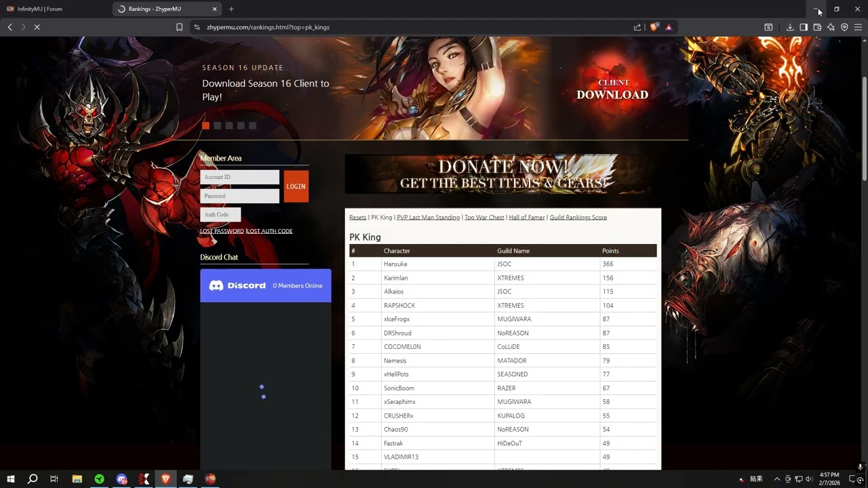868x488 pixels.
Task: Open the Leo AI sparkle icon
Action: point(831,27)
